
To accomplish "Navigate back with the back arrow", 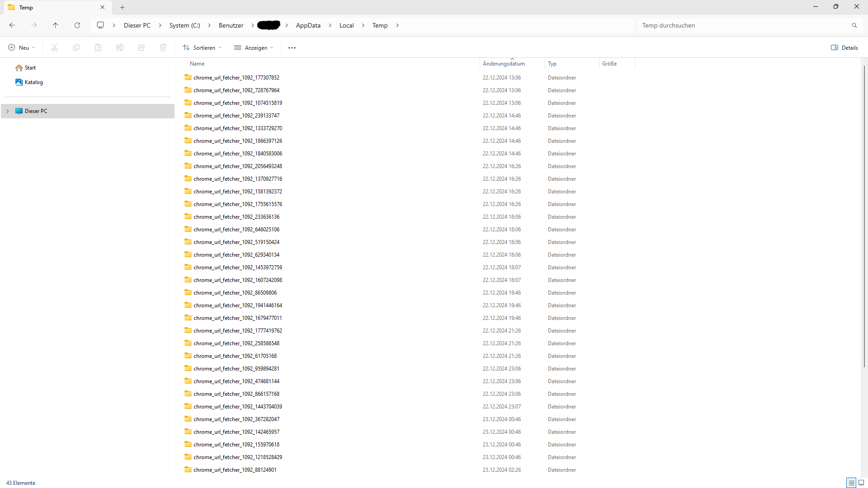I will [x=12, y=25].
